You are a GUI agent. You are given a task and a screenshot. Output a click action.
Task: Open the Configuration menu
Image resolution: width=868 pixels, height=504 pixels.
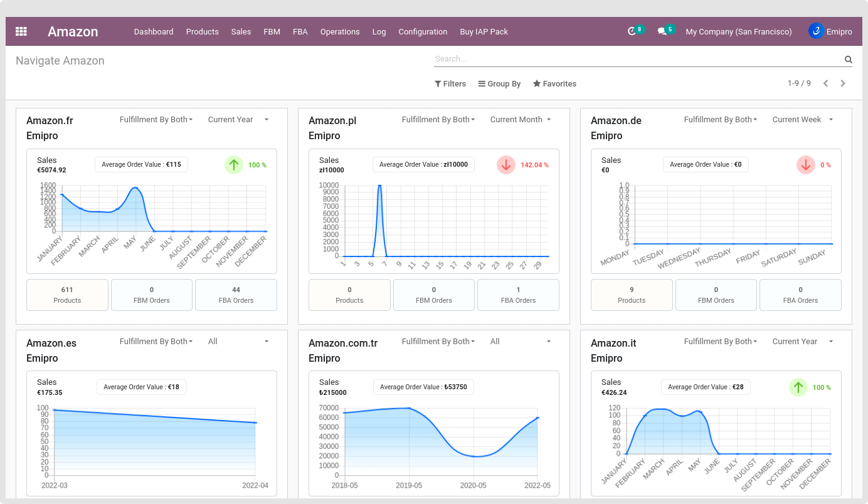tap(423, 31)
